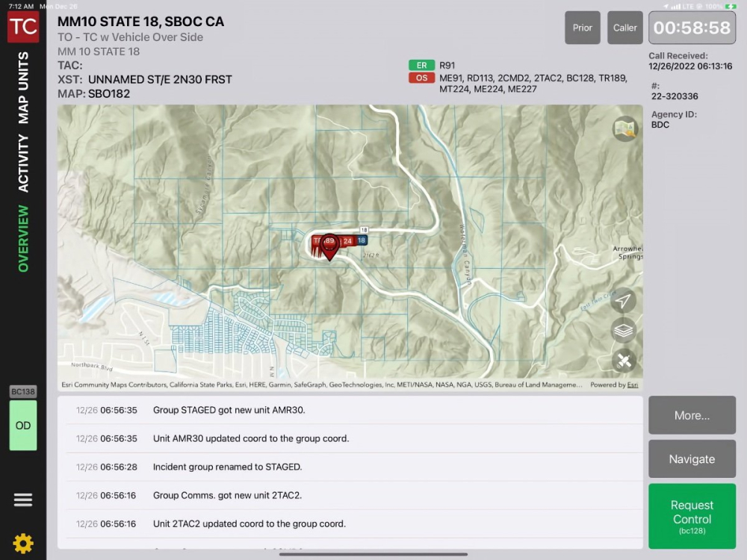The width and height of the screenshot is (747, 560).
Task: Expand the More... options
Action: click(x=692, y=415)
